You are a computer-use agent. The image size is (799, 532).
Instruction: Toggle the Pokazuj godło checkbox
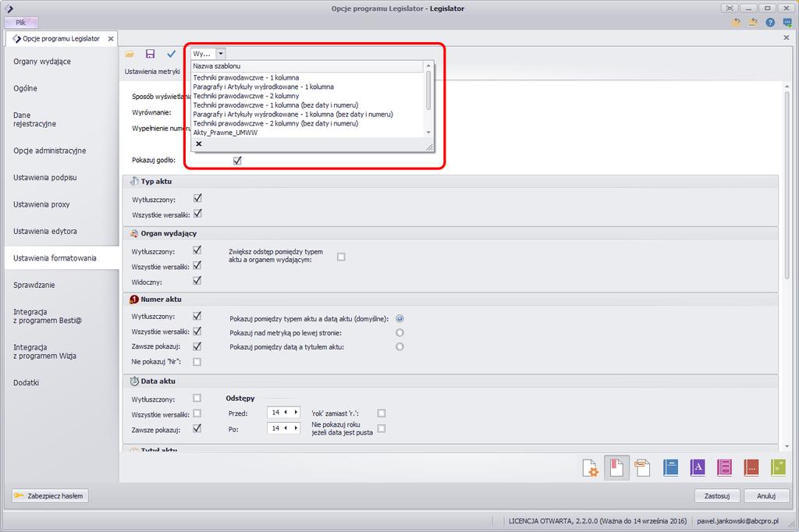(x=237, y=161)
